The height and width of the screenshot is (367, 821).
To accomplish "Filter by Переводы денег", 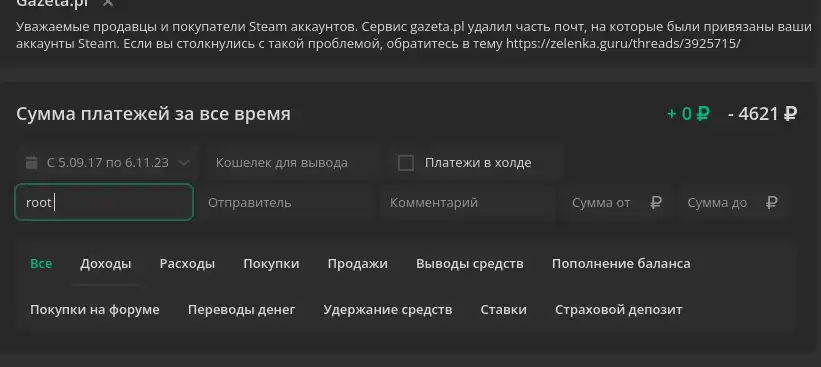I will 241,309.
